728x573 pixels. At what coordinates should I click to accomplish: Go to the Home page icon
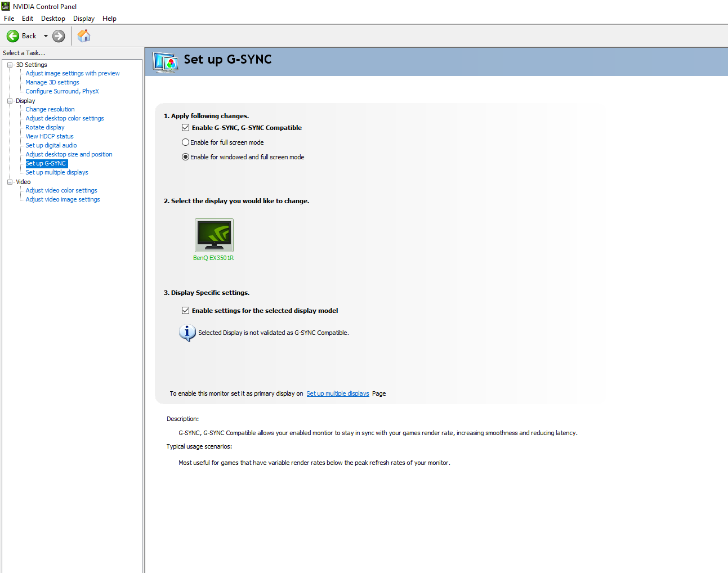pyautogui.click(x=84, y=36)
